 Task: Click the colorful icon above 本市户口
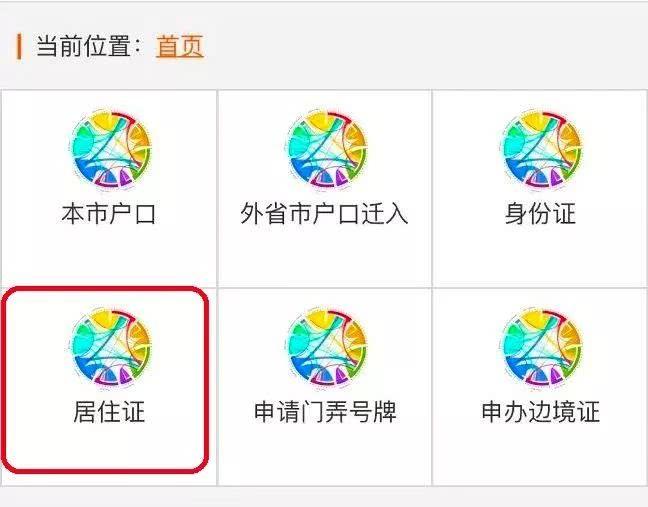(110, 151)
